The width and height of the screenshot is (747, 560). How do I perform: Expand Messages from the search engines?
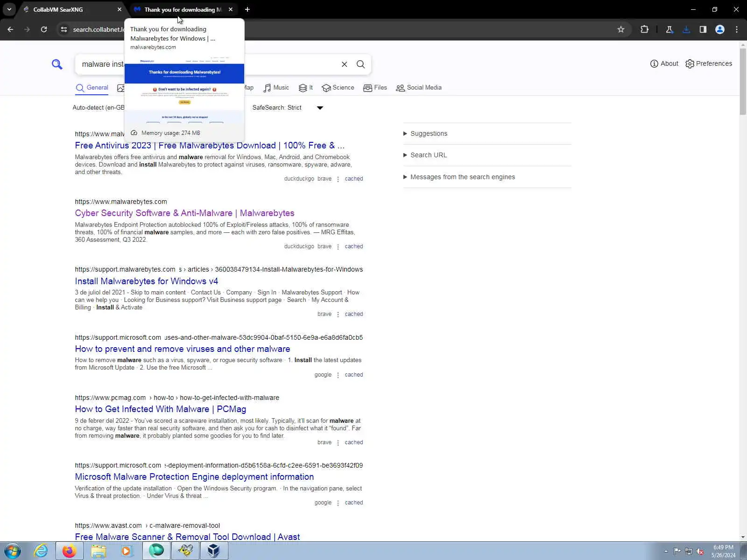pyautogui.click(x=459, y=177)
